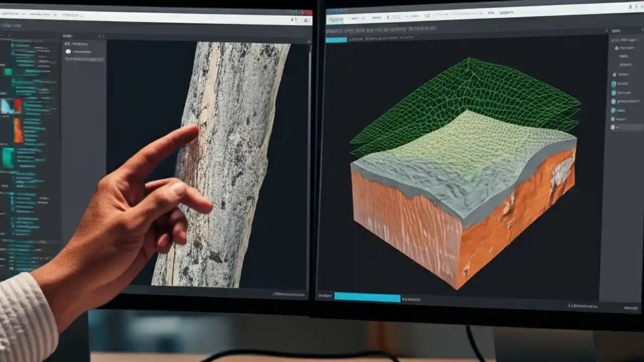Collapse the project tree in the left panel
Image resolution: width=644 pixels, height=362 pixels.
pyautogui.click(x=5, y=34)
